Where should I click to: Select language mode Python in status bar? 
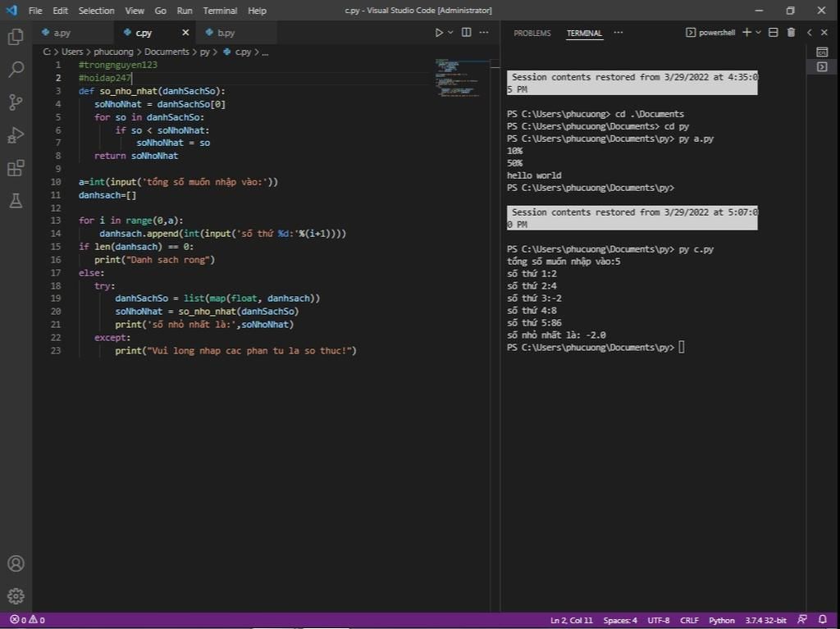click(x=722, y=620)
